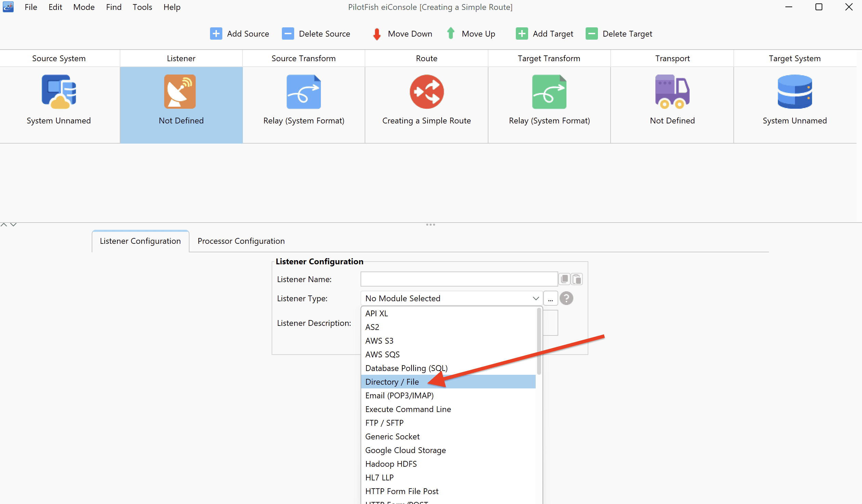The image size is (862, 504).
Task: Open the Tools menu
Action: (142, 7)
